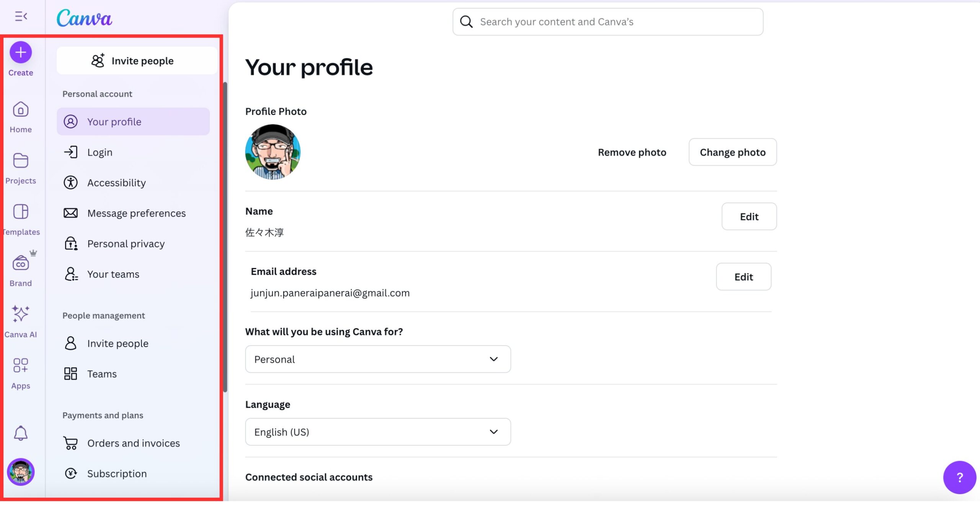Click the Connected social accounts heading

[309, 477]
